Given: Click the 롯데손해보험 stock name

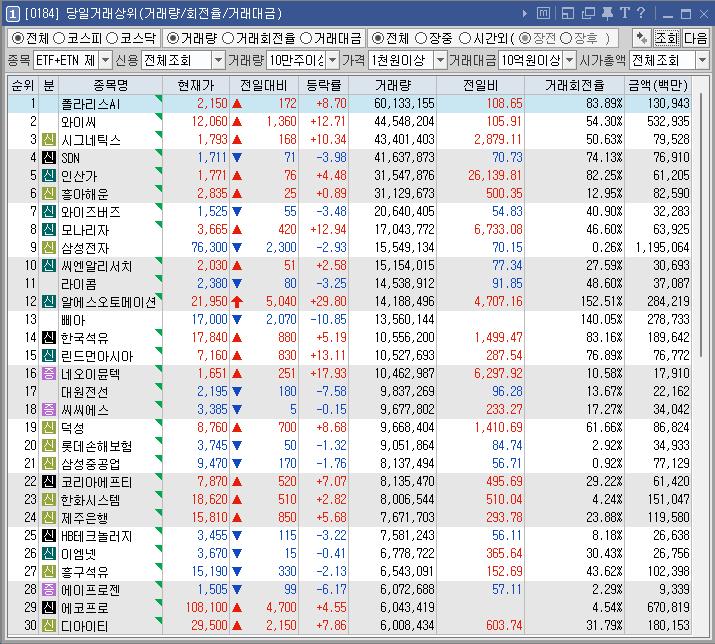Looking at the screenshot, I should [x=97, y=445].
